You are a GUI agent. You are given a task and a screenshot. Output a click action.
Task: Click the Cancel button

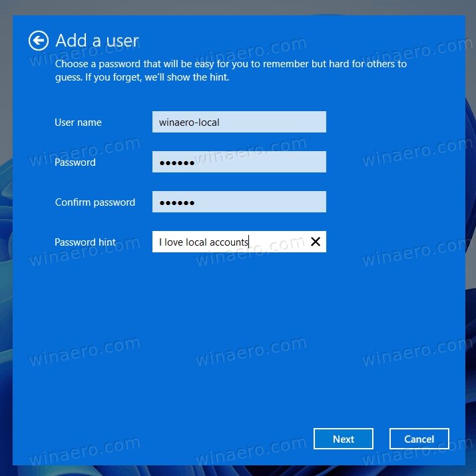tap(419, 439)
